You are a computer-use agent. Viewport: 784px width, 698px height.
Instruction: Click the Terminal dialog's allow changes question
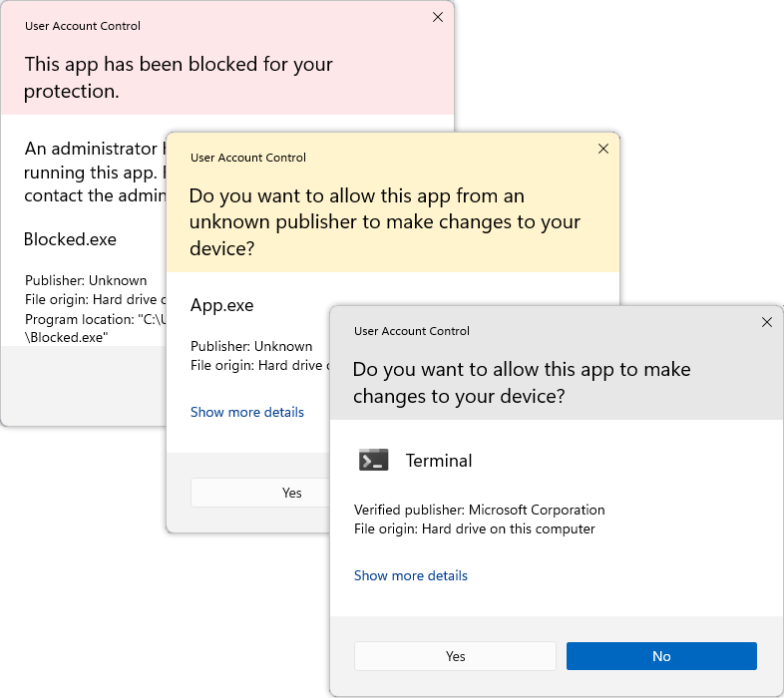tap(522, 382)
